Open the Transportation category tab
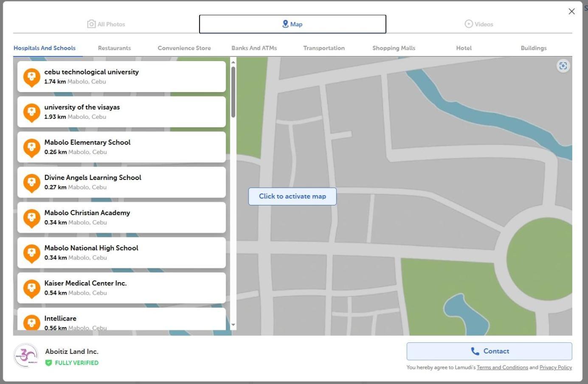Image resolution: width=588 pixels, height=384 pixels. pos(324,48)
